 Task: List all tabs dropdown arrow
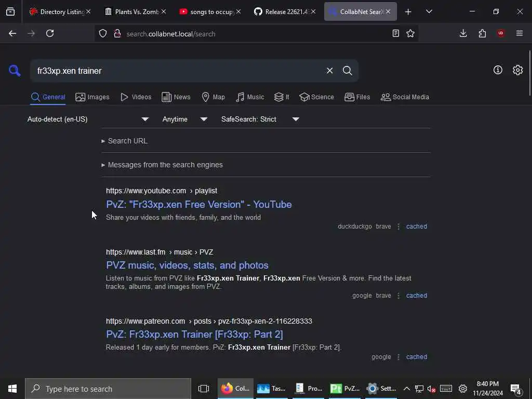click(429, 12)
